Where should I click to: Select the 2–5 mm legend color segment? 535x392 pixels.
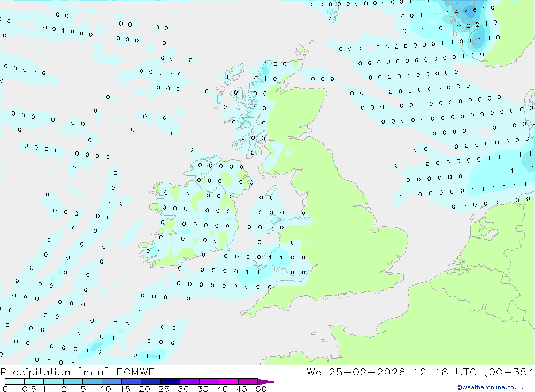tap(73, 381)
